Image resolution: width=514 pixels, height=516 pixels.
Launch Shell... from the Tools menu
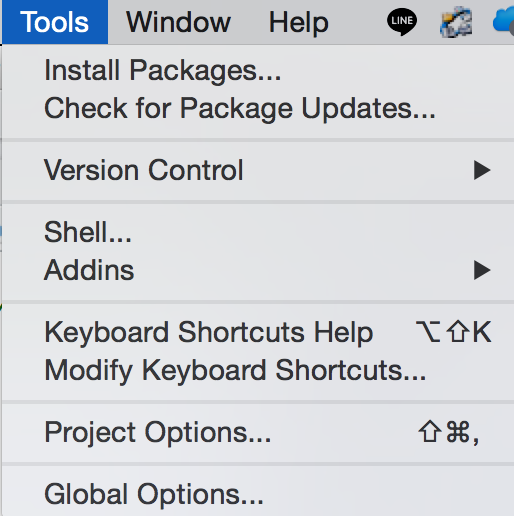258,232
